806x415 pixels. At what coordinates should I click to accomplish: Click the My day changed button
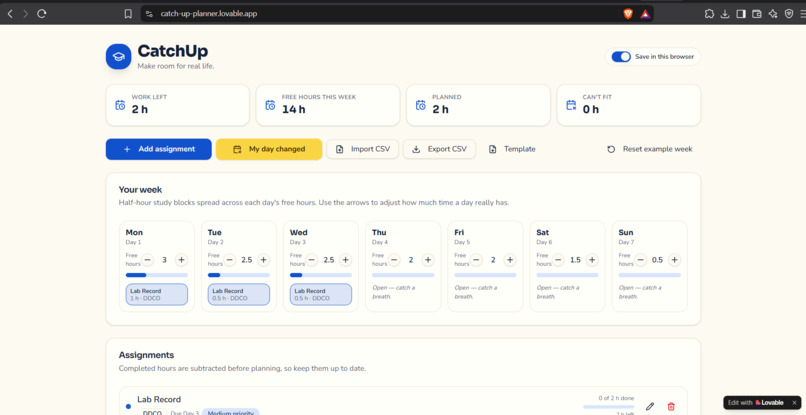pos(269,149)
